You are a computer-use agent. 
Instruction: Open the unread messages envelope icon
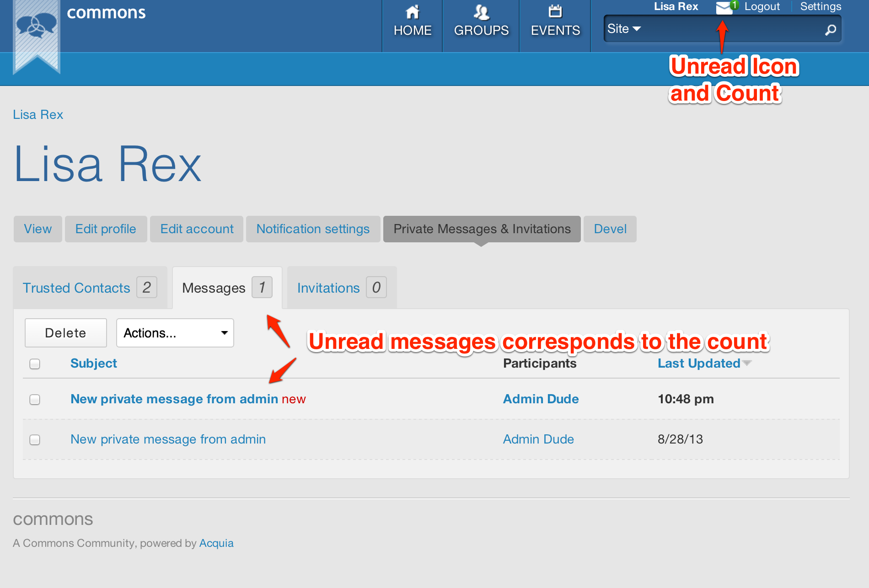[723, 7]
